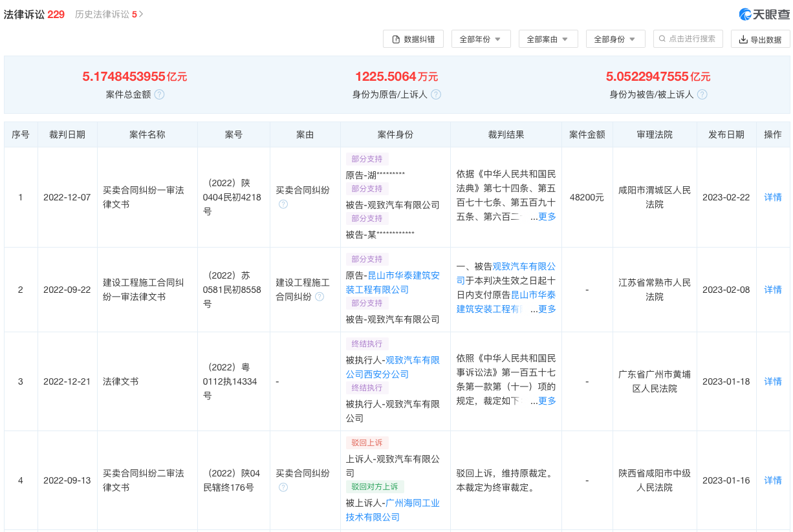Click the help icon beside 身份为原告/上诉人
The image size is (793, 532).
pyautogui.click(x=436, y=94)
